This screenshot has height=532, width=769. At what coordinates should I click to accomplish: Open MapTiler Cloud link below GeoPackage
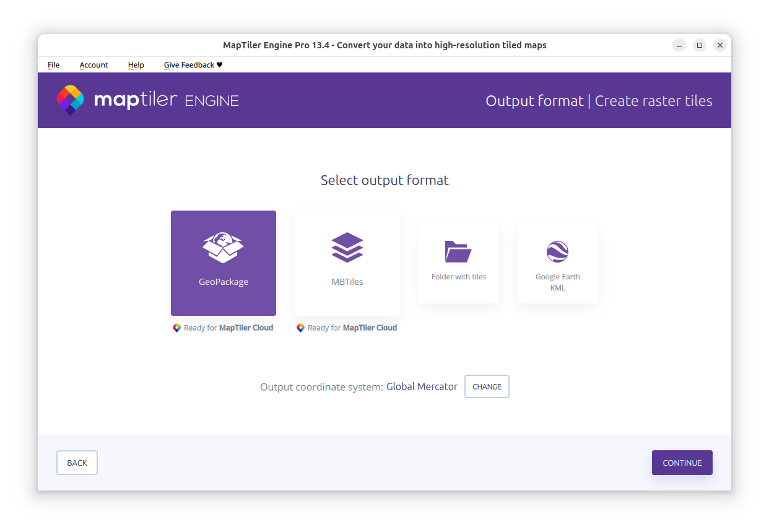coord(246,328)
